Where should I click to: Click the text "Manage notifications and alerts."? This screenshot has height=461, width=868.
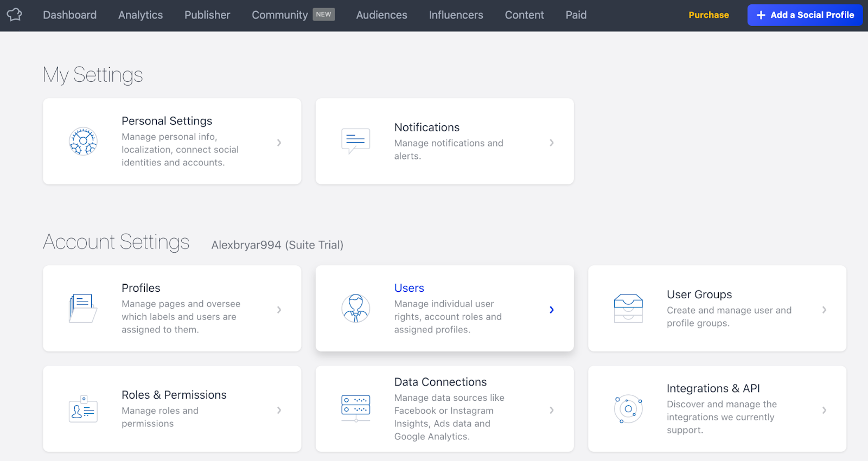[x=449, y=150]
